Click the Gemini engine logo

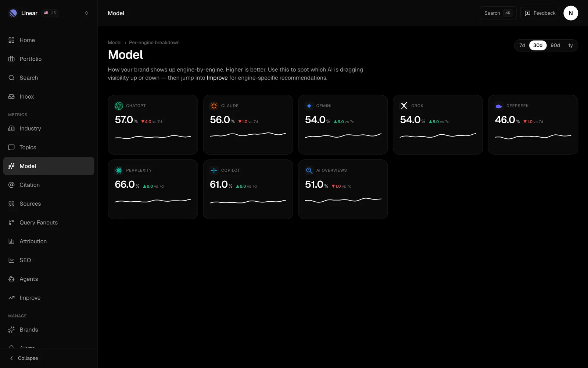tap(309, 106)
